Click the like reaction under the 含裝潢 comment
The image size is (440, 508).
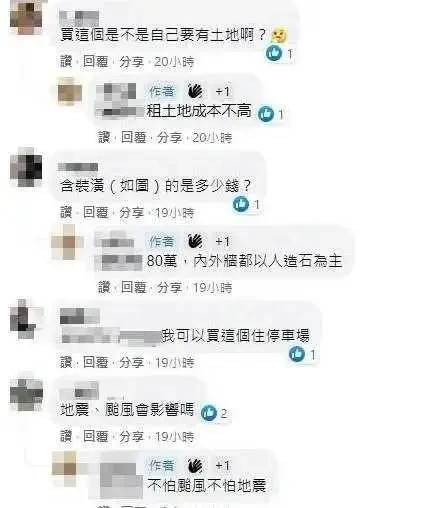click(x=241, y=204)
